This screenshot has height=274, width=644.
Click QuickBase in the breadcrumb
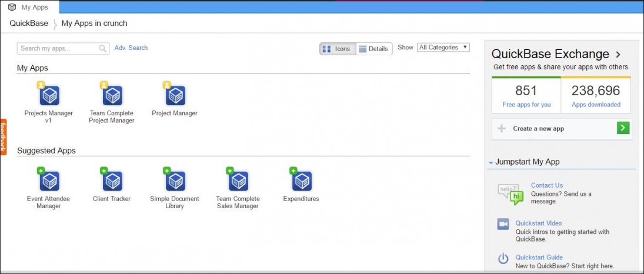pos(29,24)
